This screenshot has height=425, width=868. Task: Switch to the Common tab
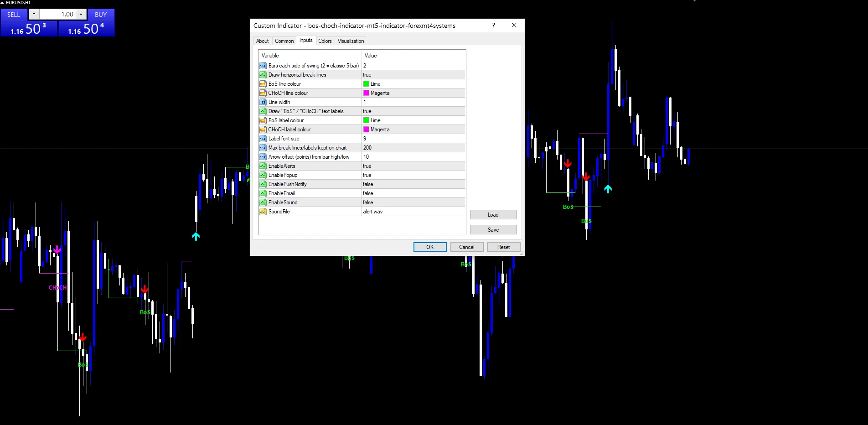click(284, 41)
